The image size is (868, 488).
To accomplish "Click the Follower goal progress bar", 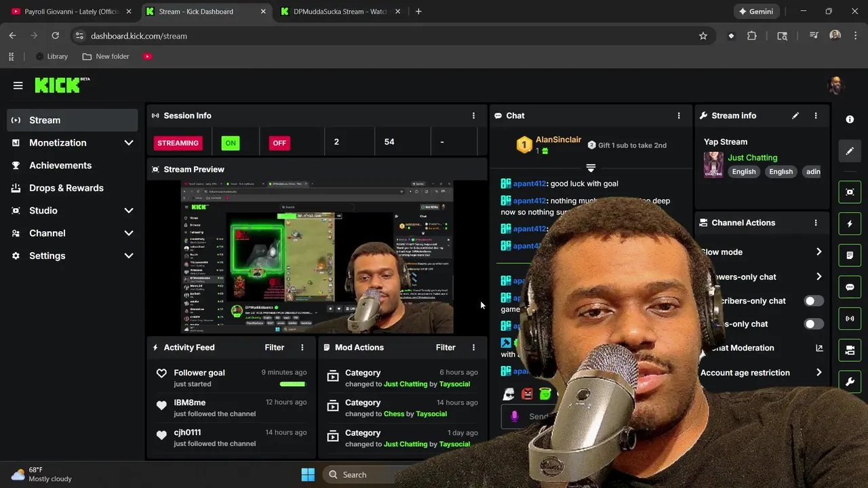I will tap(292, 384).
